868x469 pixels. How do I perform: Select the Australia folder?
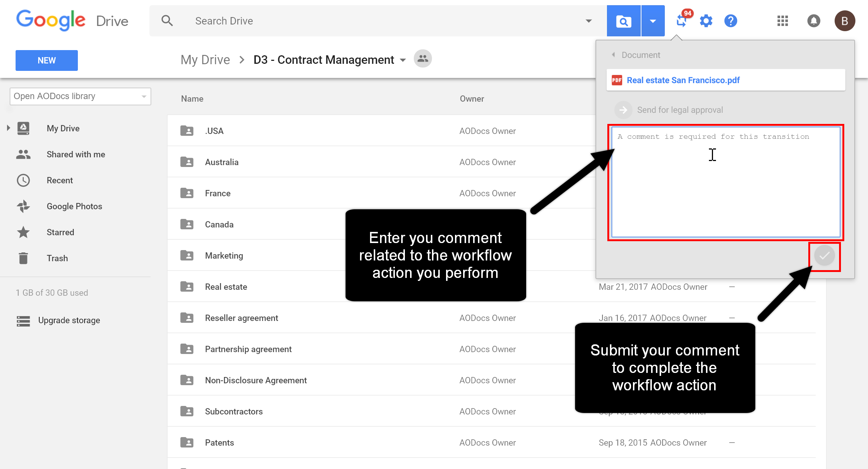(222, 162)
